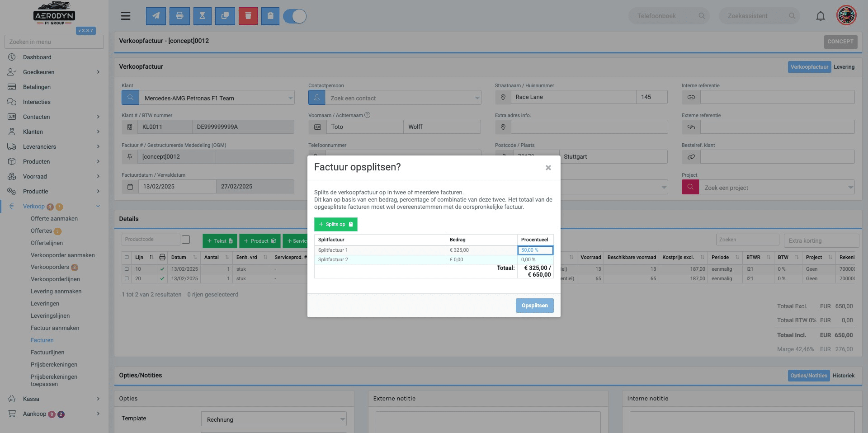Close the Factuur opsplitsen dialog
The height and width of the screenshot is (433, 868).
coord(548,168)
